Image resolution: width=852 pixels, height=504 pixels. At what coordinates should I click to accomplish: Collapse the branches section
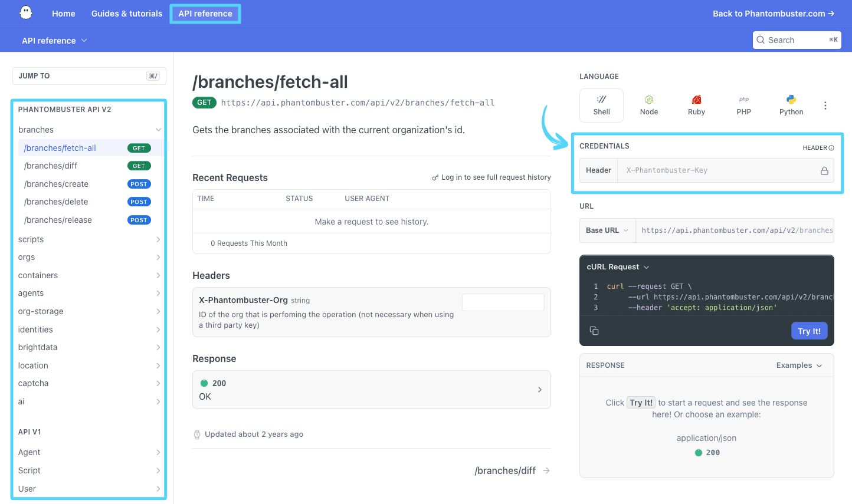pyautogui.click(x=158, y=130)
